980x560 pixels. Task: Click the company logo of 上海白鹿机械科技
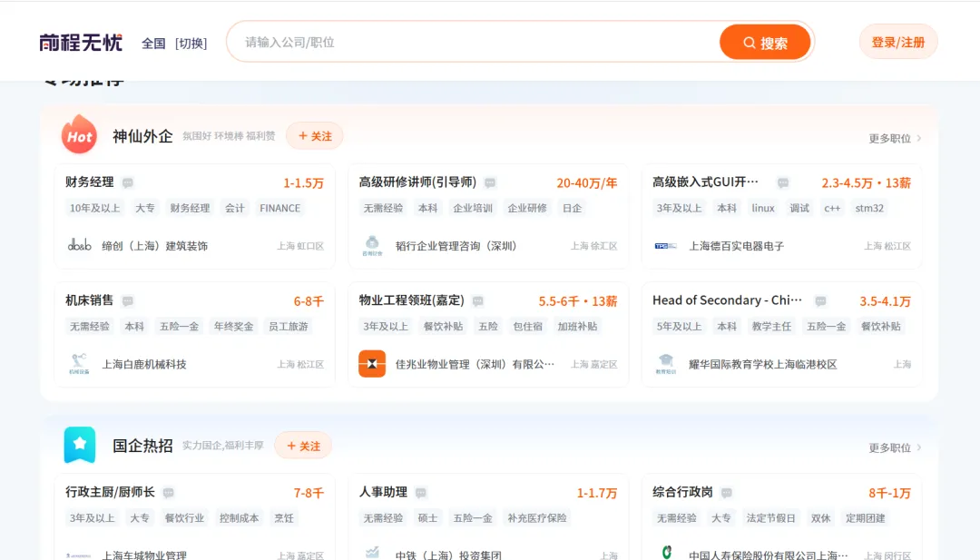(x=79, y=363)
